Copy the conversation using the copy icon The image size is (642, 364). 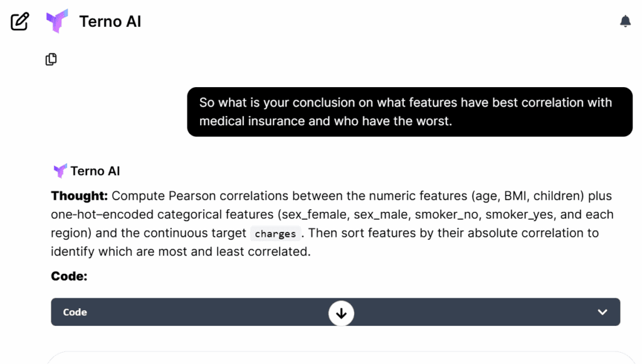pos(51,60)
